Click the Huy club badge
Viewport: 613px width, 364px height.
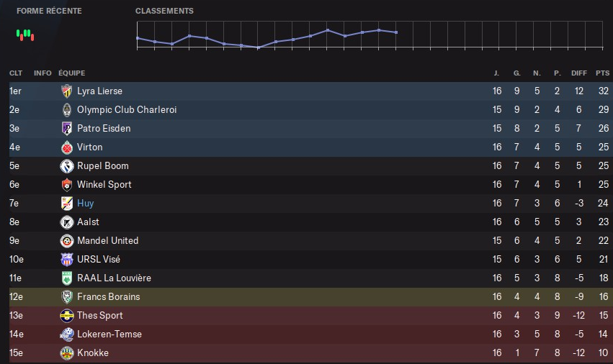click(67, 204)
